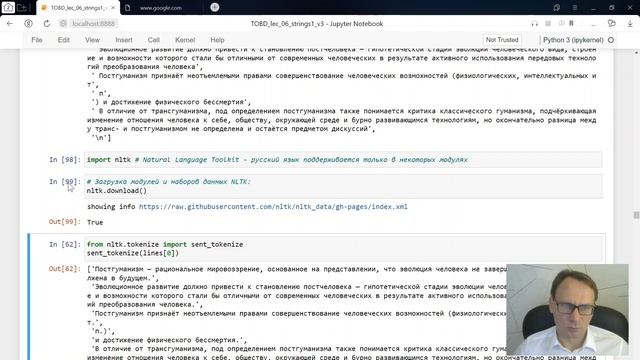The height and width of the screenshot is (360, 640).
Task: Click the Out[62] output prompt
Action: [65, 269]
